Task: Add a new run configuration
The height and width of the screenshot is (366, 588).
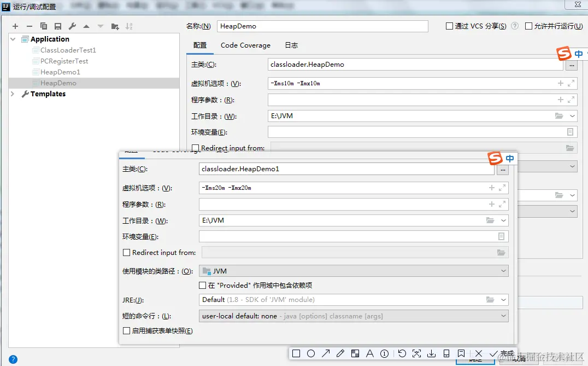Action: pos(15,26)
